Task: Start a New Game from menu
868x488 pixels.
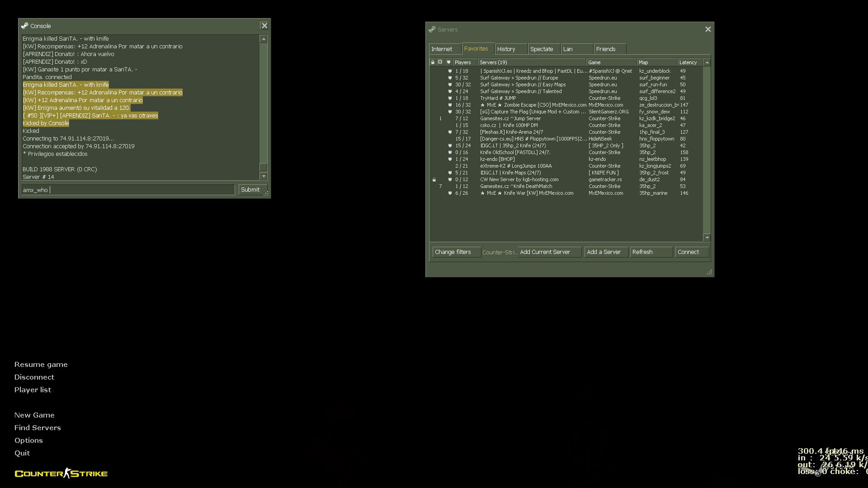Action: pyautogui.click(x=34, y=415)
